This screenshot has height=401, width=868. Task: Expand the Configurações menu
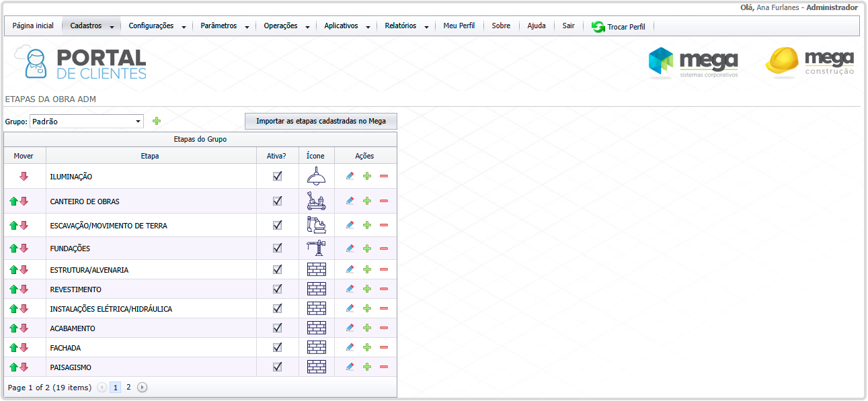(157, 26)
